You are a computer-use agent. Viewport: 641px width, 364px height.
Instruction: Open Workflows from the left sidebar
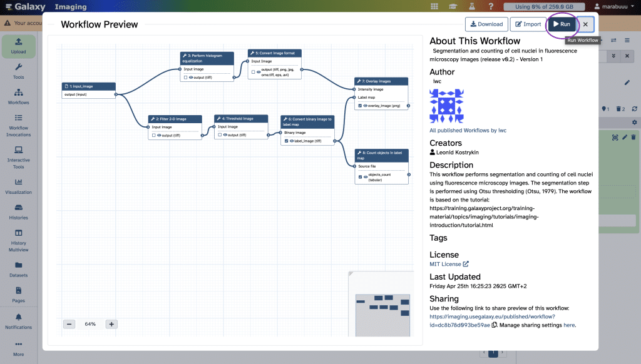pyautogui.click(x=18, y=96)
